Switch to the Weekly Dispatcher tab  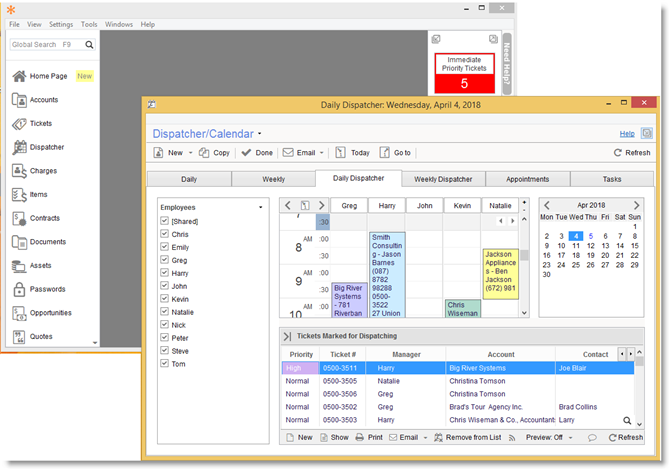443,179
